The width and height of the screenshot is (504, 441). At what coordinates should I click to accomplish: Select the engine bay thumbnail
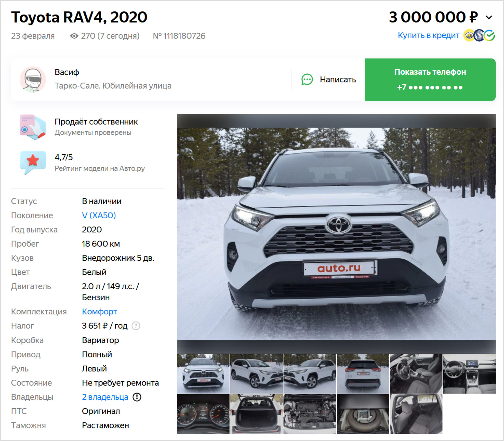[x=310, y=414]
